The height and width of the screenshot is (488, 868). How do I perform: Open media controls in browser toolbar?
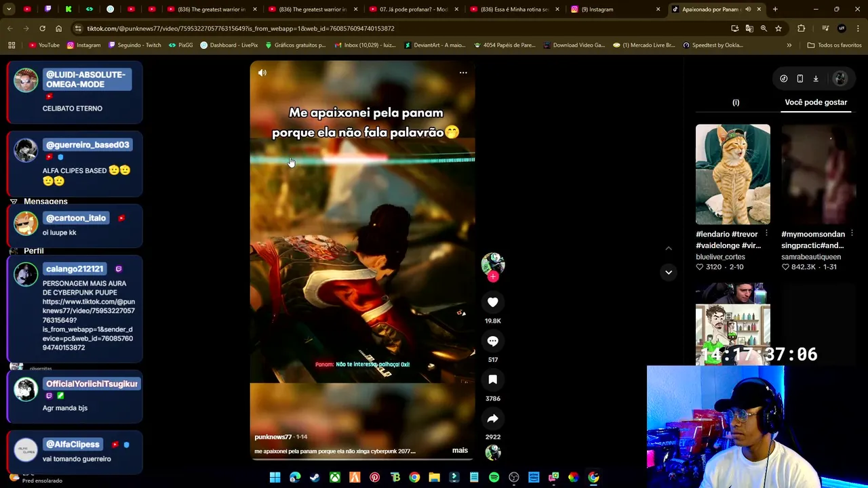click(x=825, y=28)
